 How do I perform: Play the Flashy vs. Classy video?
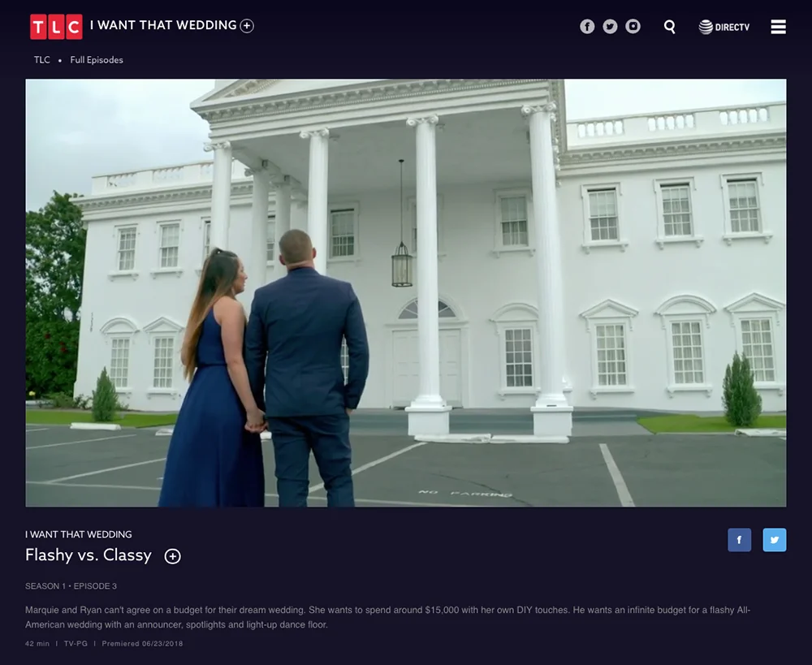click(x=406, y=292)
